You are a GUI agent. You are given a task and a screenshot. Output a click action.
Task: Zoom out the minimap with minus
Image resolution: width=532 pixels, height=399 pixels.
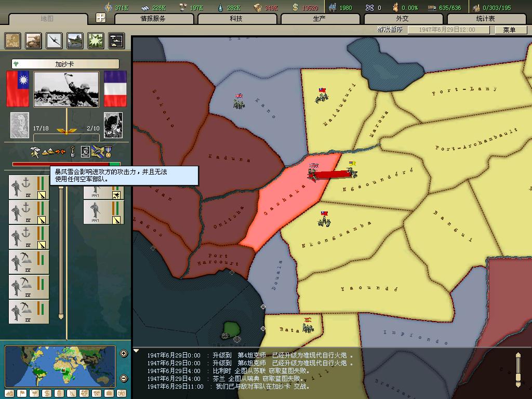(124, 378)
